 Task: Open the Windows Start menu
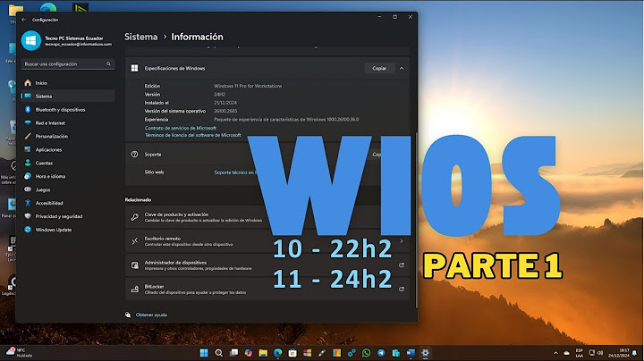(x=204, y=353)
